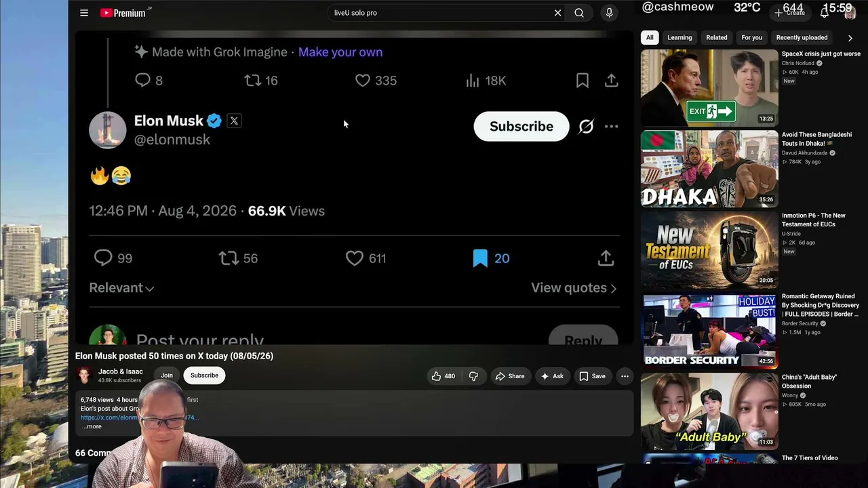Open Chris Norlund channel name
868x488 pixels.
pos(799,64)
